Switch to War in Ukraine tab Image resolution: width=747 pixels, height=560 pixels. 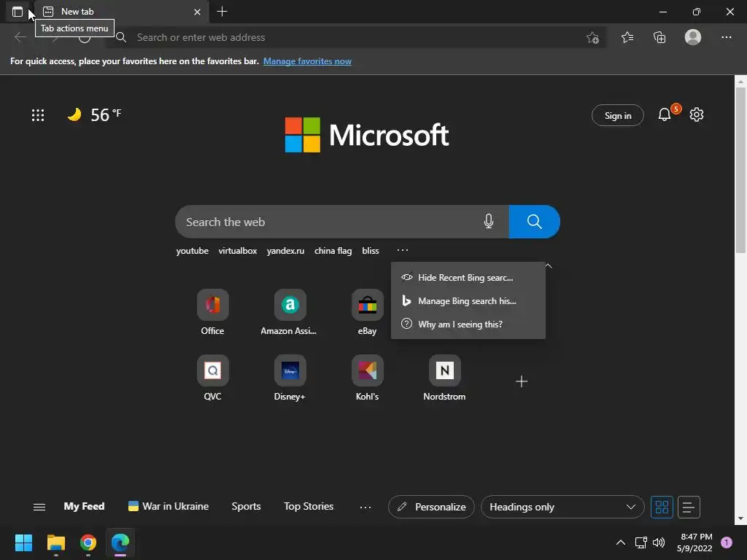click(169, 507)
